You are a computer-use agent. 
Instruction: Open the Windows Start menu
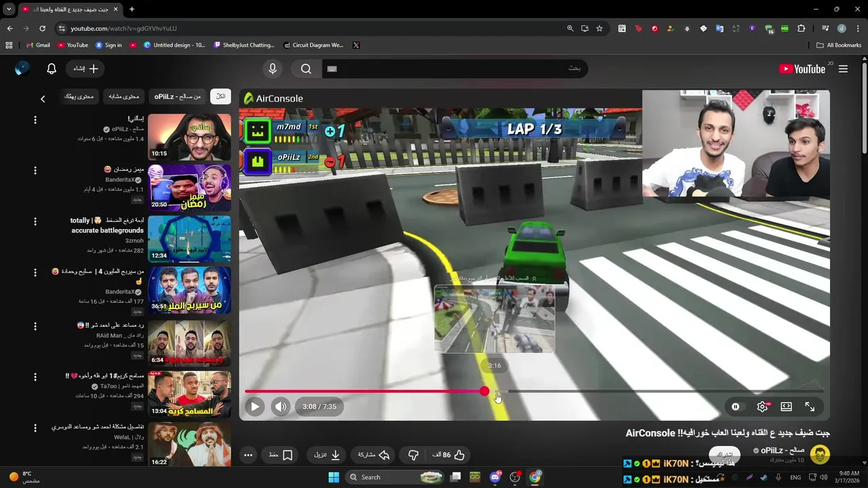click(334, 477)
